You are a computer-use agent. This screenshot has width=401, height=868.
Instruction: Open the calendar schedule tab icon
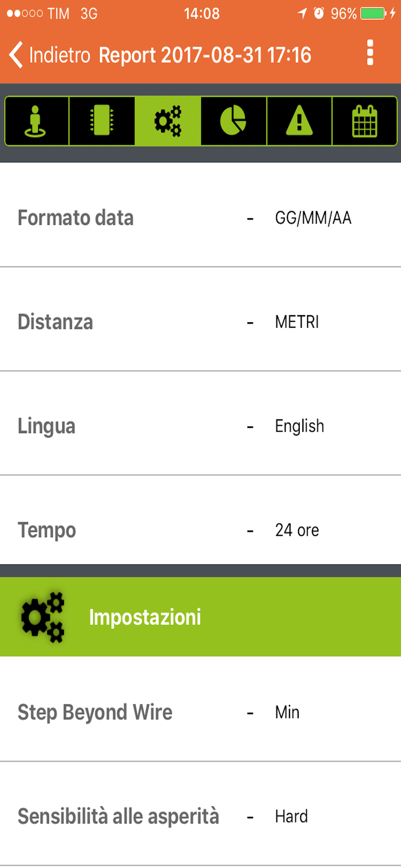tap(364, 121)
